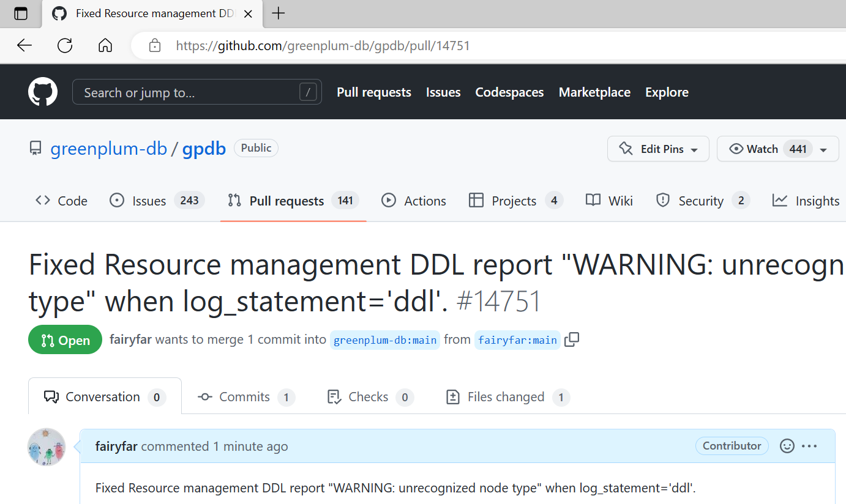Click the browser address bar URL
Viewport: 846px width, 504px height.
pos(323,45)
